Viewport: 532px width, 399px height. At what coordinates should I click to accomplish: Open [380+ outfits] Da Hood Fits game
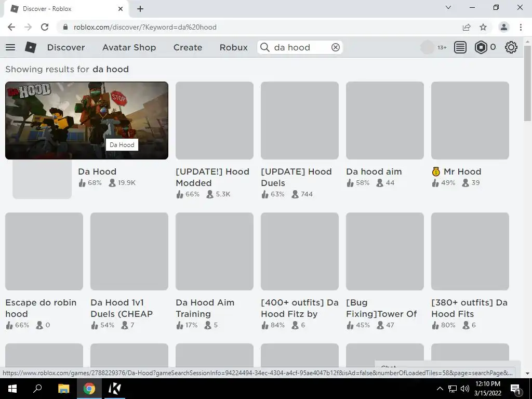469,308
